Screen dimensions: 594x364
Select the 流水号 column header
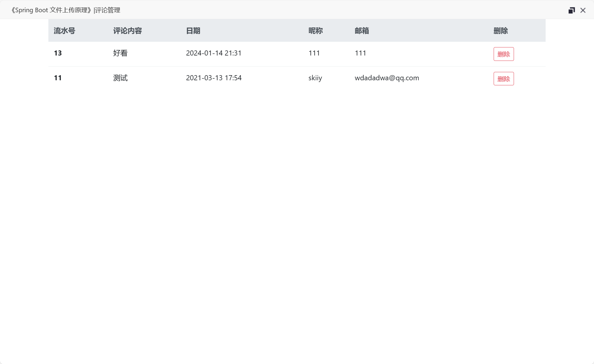point(64,30)
